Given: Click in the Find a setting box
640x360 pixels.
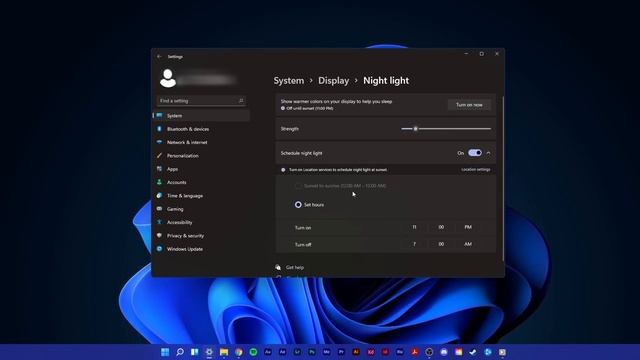Looking at the screenshot, I should pyautogui.click(x=201, y=100).
